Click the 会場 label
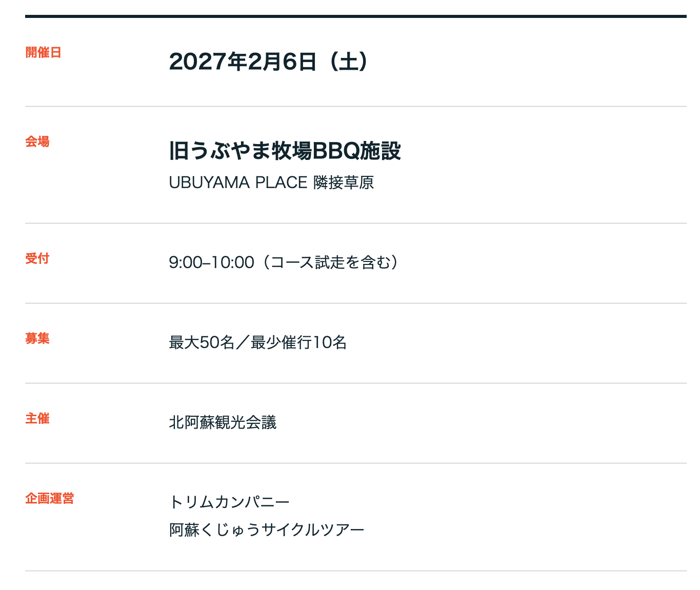The height and width of the screenshot is (590, 700). pyautogui.click(x=37, y=141)
